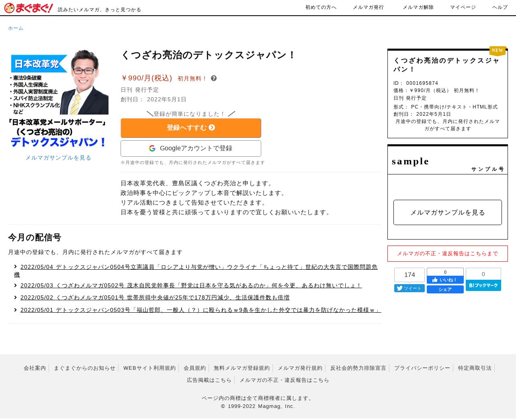Viewport: 516px width, 420px height.
Task: Click the help question mark icon beside 初月無料
Action: 214,78
